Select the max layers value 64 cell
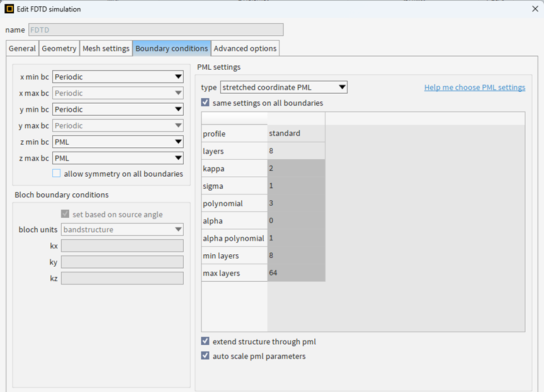544x392 pixels. coord(297,273)
